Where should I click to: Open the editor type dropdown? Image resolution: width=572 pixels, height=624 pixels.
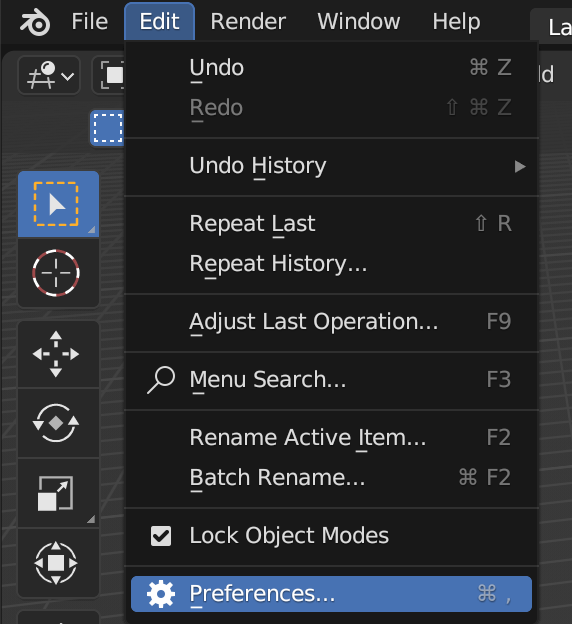49,75
